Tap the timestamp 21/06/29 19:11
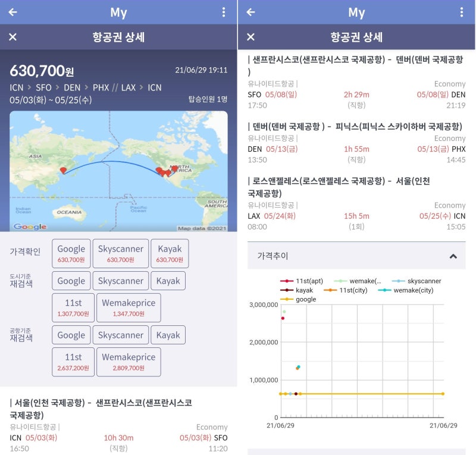Image resolution: width=476 pixels, height=455 pixels. (201, 70)
